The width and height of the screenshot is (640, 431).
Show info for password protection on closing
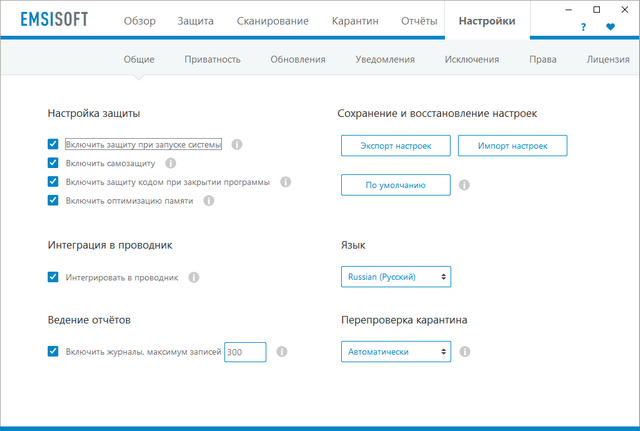pos(286,182)
